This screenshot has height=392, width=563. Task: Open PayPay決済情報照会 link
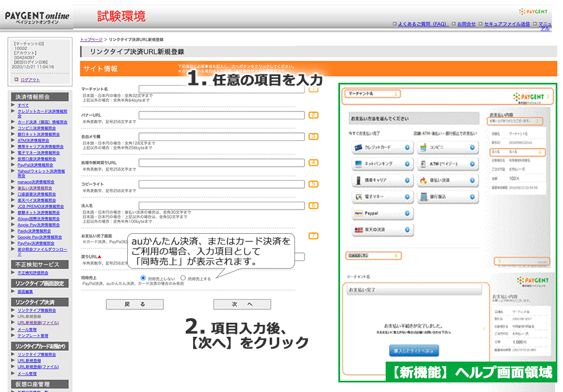[x=36, y=243]
